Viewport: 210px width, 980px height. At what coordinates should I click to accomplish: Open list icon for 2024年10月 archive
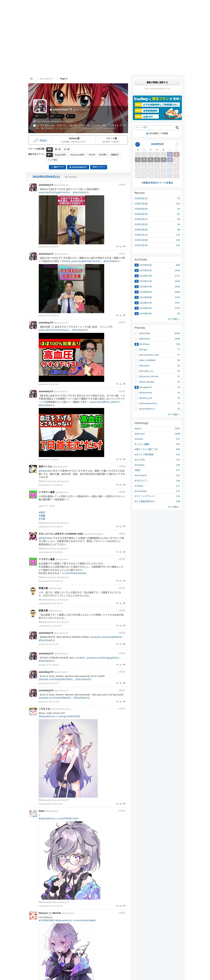coord(136,286)
